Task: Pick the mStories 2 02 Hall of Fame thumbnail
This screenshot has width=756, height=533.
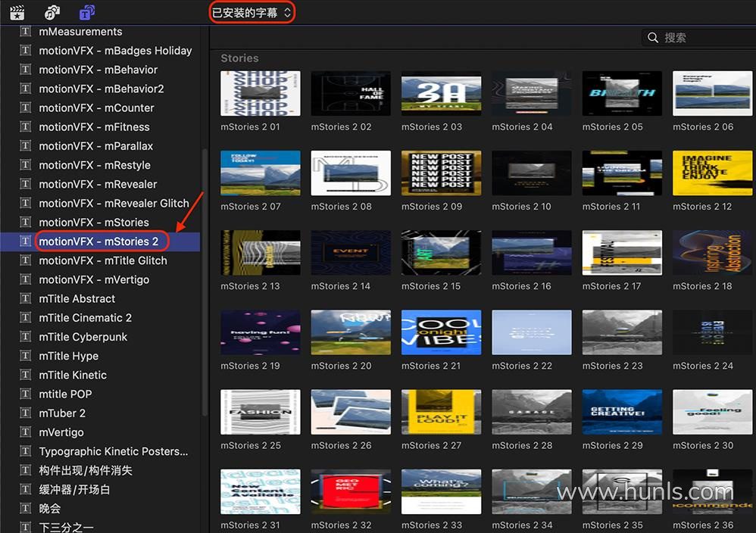Action: (x=351, y=93)
